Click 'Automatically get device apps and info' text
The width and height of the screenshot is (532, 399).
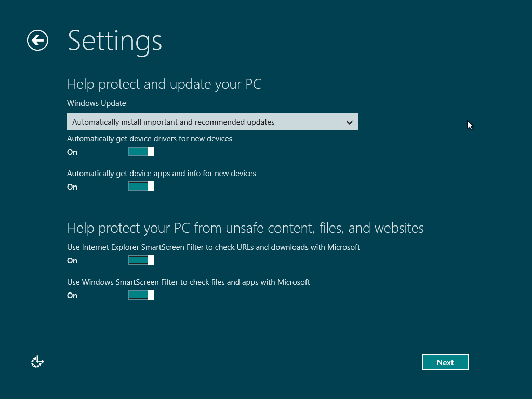coord(162,174)
